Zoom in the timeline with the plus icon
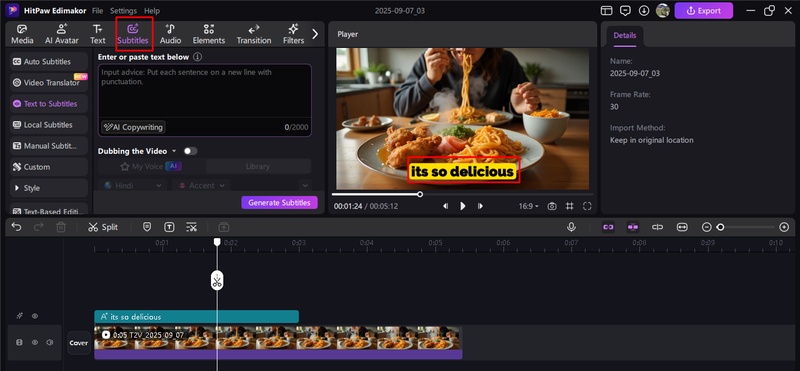Screen dimensions: 800x371 tap(784, 227)
